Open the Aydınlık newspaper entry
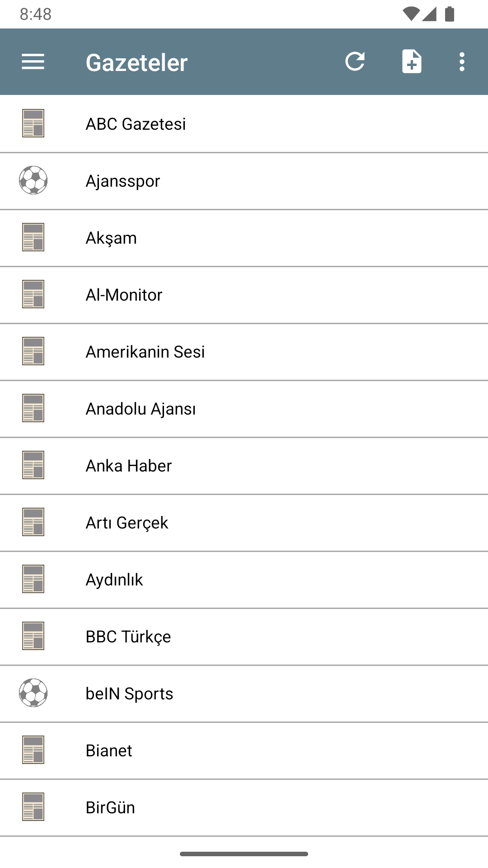 [x=114, y=580]
